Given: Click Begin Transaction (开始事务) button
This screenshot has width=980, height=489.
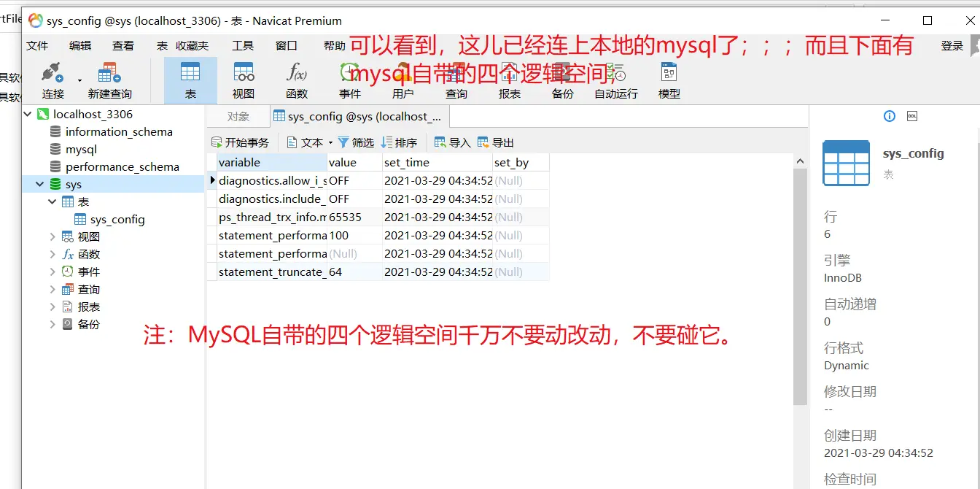Looking at the screenshot, I should [x=240, y=142].
